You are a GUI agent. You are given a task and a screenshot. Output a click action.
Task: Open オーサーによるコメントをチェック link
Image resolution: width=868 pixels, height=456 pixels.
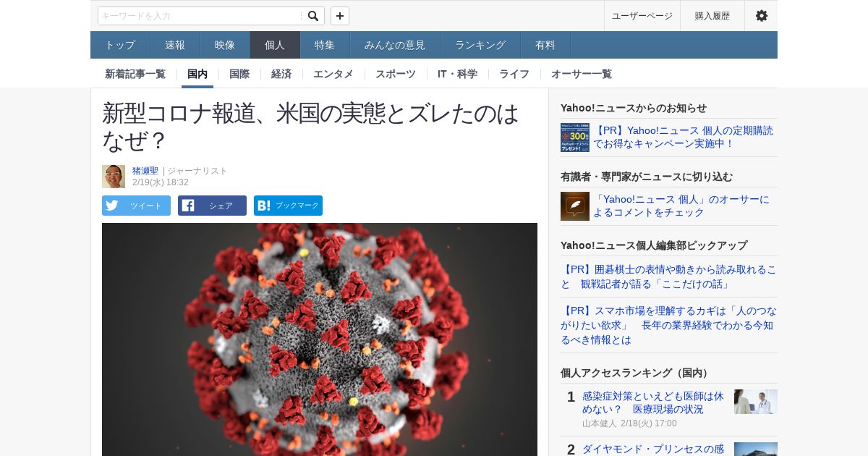[681, 206]
